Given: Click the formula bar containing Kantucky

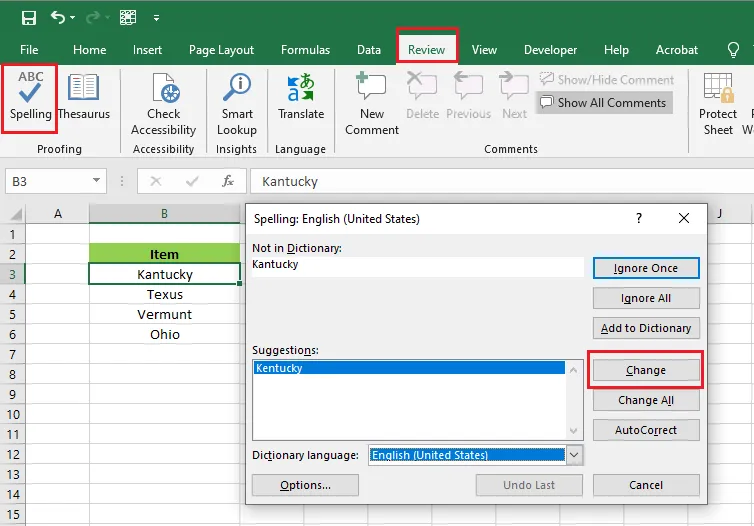Looking at the screenshot, I should 502,181.
